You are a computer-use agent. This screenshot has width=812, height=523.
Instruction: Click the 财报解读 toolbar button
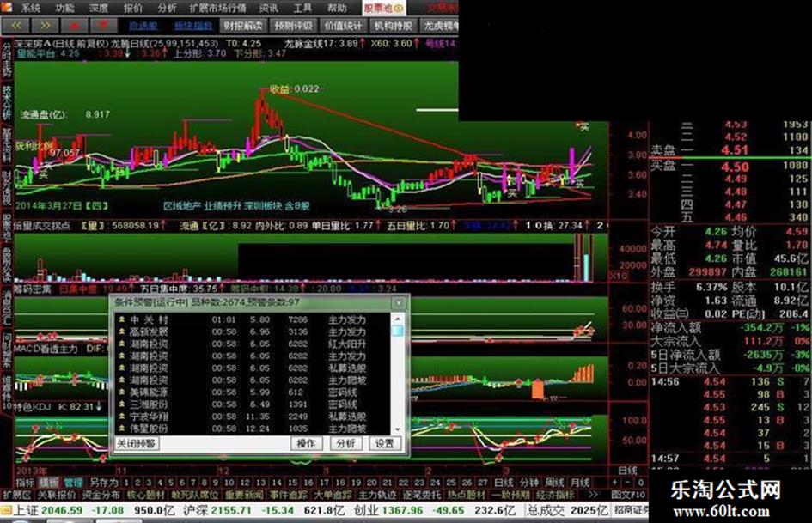(x=243, y=26)
